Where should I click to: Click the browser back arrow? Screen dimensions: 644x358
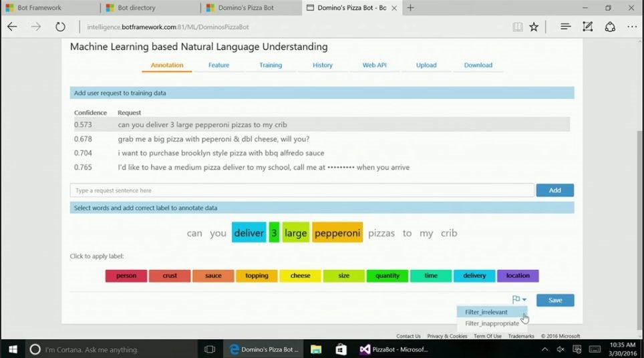pos(12,27)
